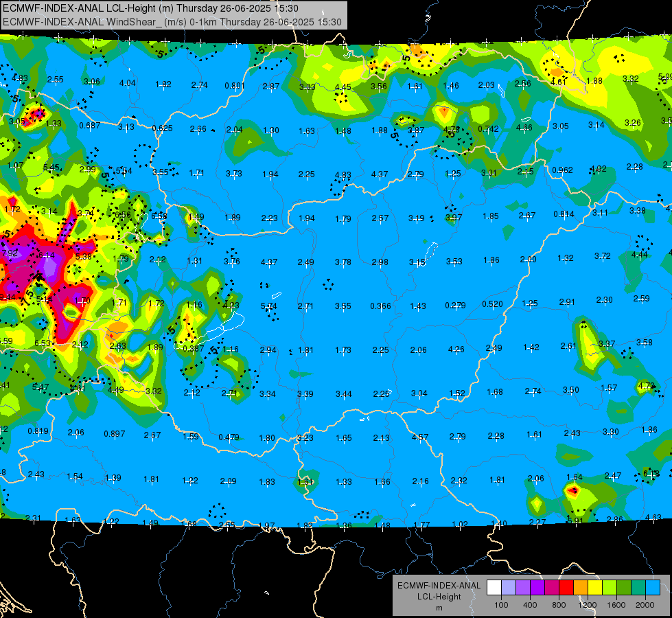
Task: Click the wind shear value 5.74
Action: pos(269,306)
